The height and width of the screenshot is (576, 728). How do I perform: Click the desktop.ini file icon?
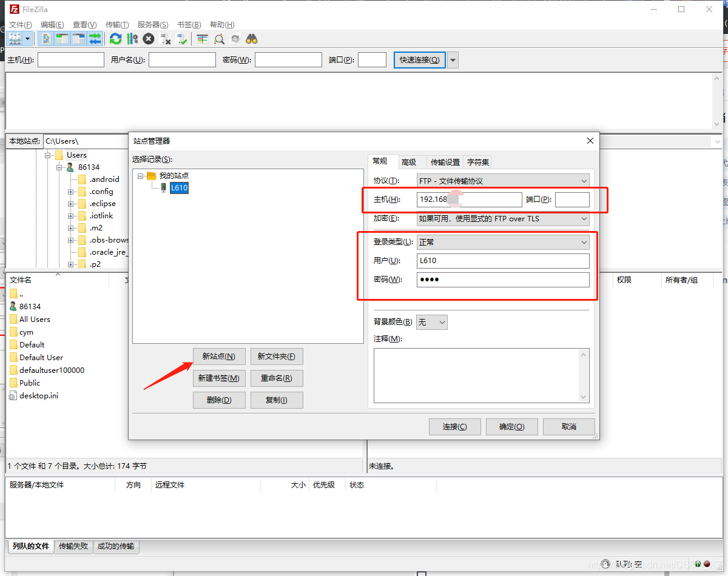(x=13, y=395)
